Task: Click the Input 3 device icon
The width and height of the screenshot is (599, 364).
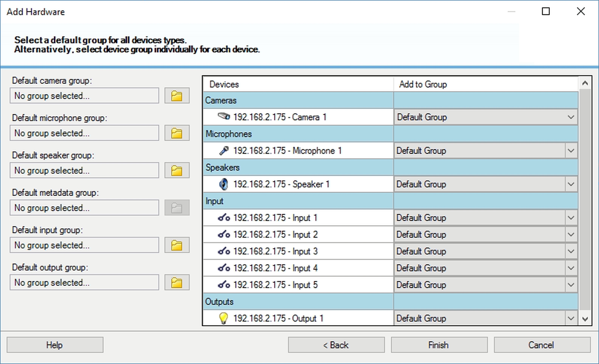Action: [x=223, y=251]
